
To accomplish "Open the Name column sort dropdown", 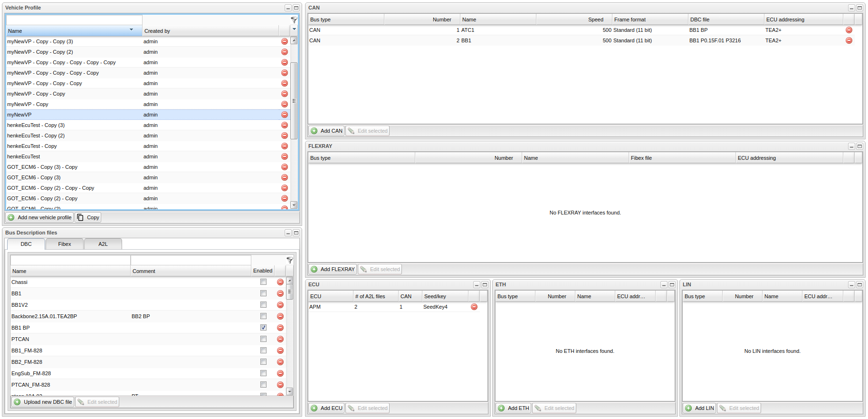I will [x=132, y=30].
